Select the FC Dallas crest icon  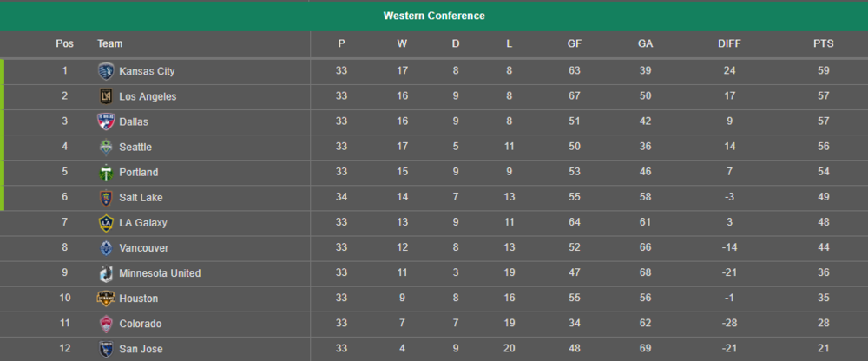106,121
